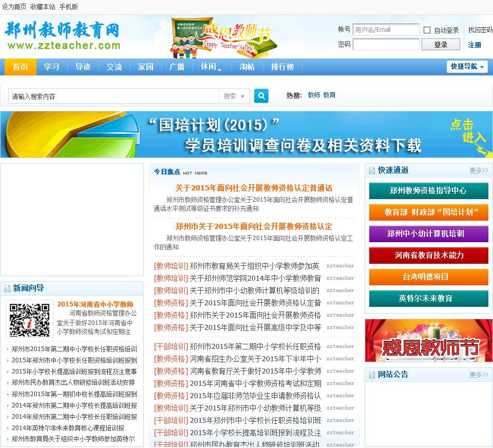Open the 国培计划(2015) survey banner

tap(246, 134)
